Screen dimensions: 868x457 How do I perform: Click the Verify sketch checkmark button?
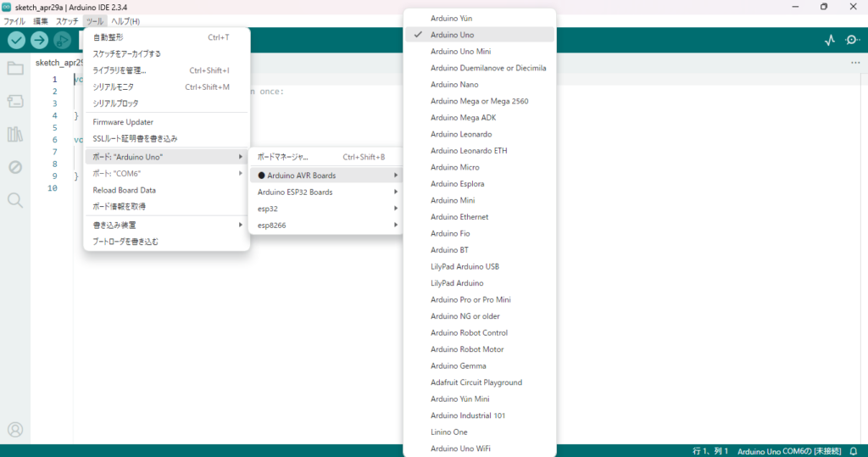point(16,40)
